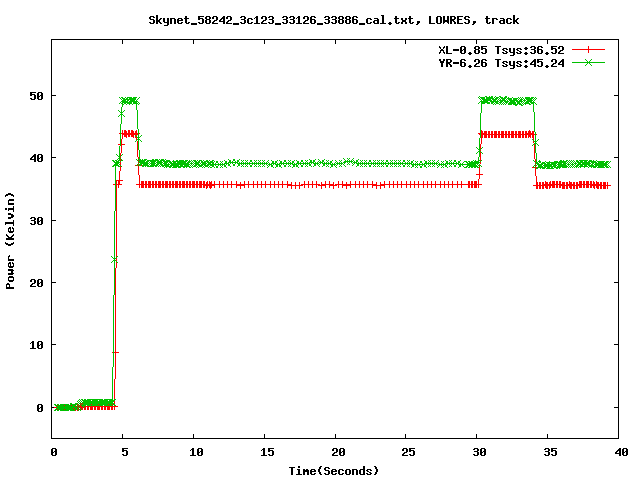
Task: Click y-axis tick label 10
Action: click(x=36, y=345)
